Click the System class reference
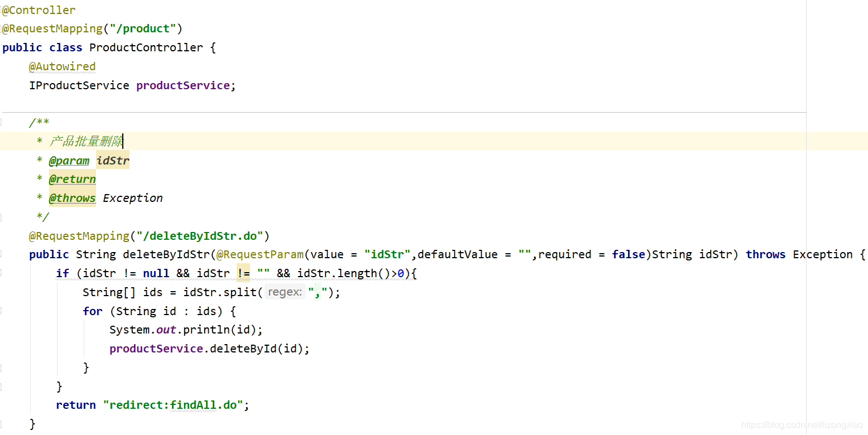Screen dimensions: 868x435 pyautogui.click(x=130, y=330)
